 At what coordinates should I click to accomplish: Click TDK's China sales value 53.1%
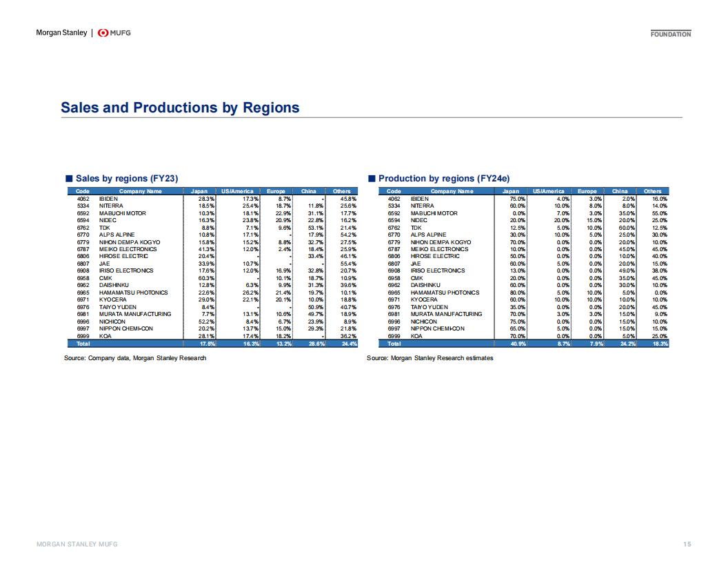[316, 228]
